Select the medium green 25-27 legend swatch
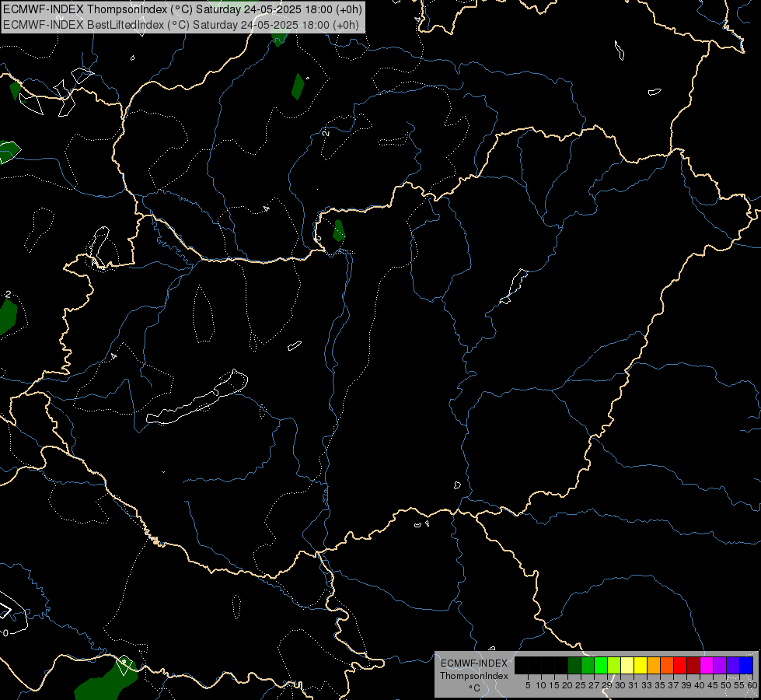Viewport: 761px width, 700px height. coord(587,665)
